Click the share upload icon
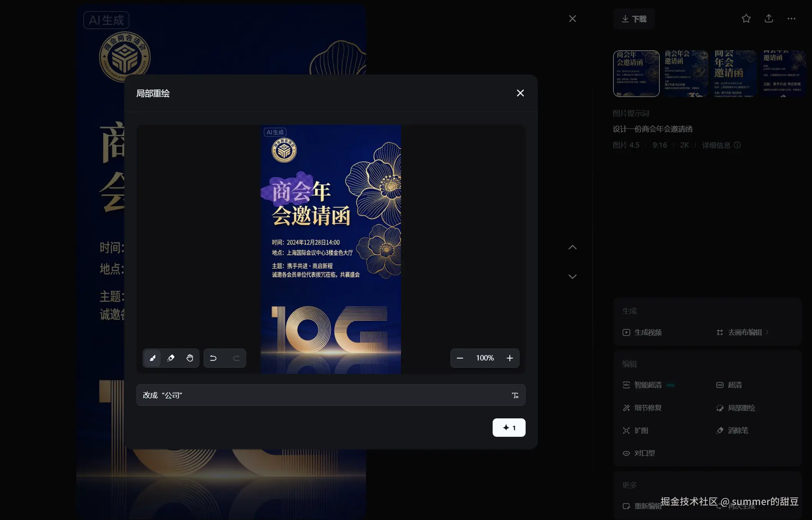Image resolution: width=812 pixels, height=520 pixels. coord(769,18)
